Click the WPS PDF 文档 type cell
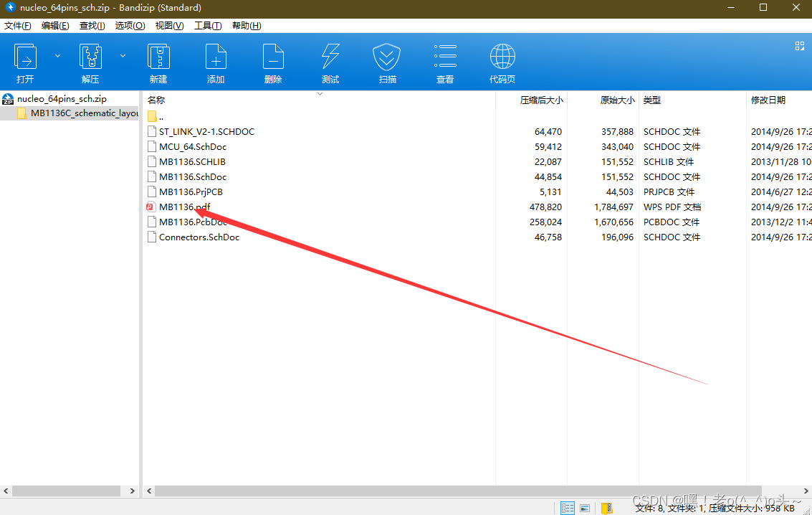 [672, 207]
